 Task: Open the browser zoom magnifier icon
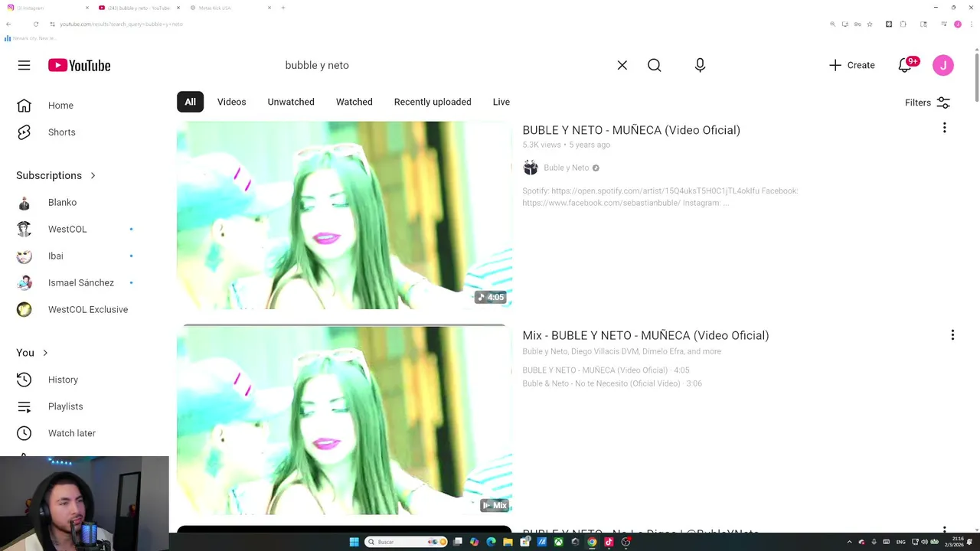tap(832, 24)
